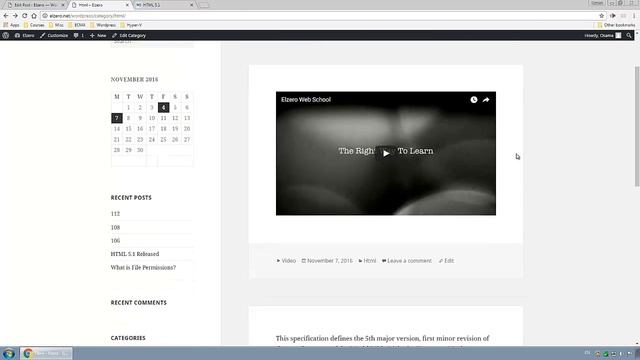Viewport: 640px width, 360px height.
Task: Open HTML 5.1 Released post link
Action: (x=135, y=254)
